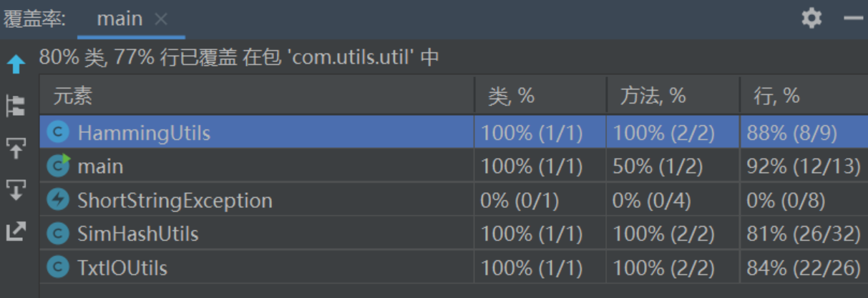Click the blue up-arrow navigate icon

coord(16,66)
